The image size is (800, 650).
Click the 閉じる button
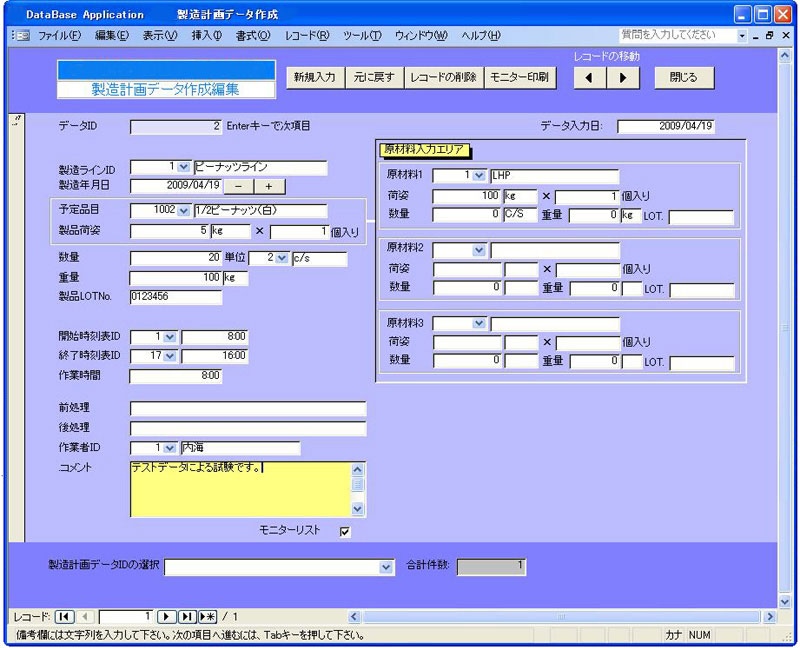pyautogui.click(x=684, y=78)
